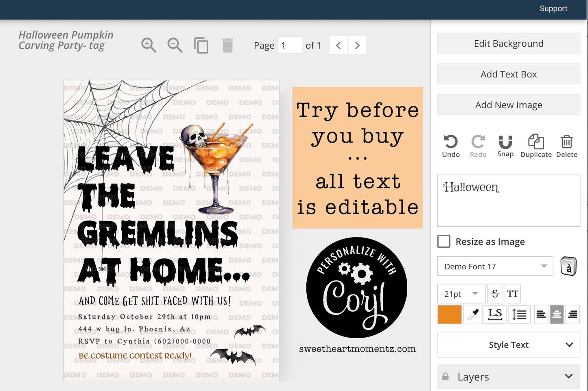Image resolution: width=588 pixels, height=391 pixels.
Task: Select the eyedropper color picker tool
Action: 473,315
